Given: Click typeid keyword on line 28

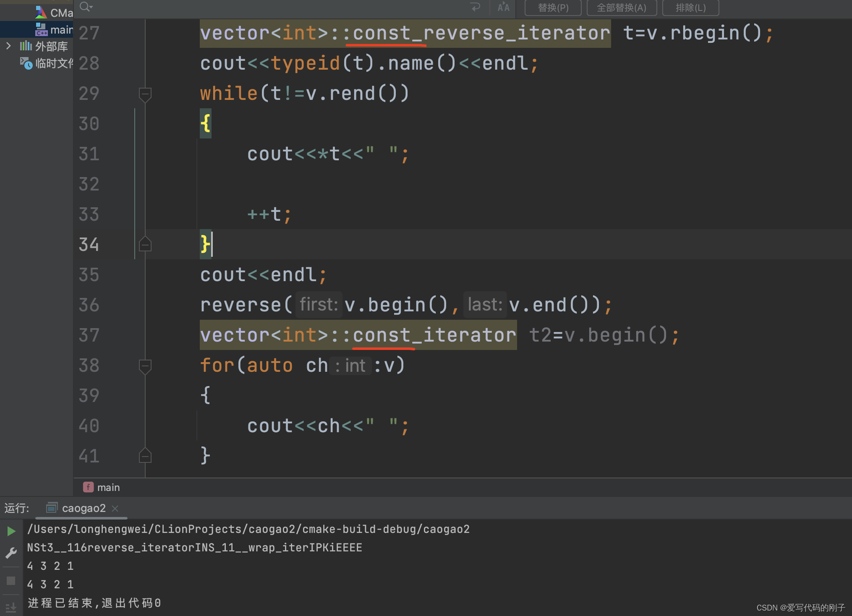Looking at the screenshot, I should 305,64.
